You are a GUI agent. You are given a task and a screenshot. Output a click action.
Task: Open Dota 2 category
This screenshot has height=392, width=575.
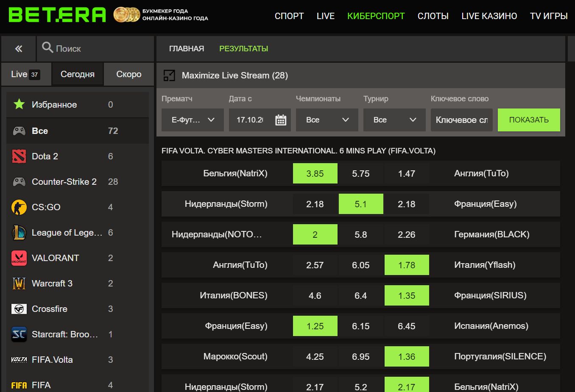[x=78, y=156]
